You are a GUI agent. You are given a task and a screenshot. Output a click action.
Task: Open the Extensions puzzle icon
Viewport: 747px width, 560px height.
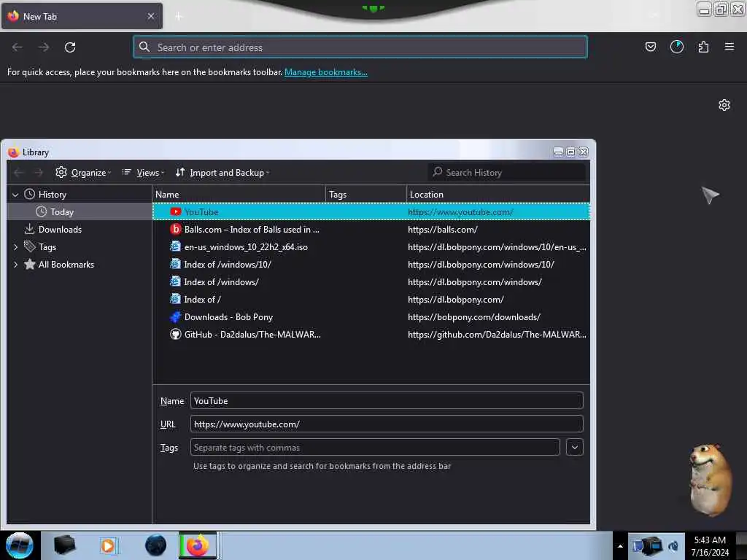point(703,47)
